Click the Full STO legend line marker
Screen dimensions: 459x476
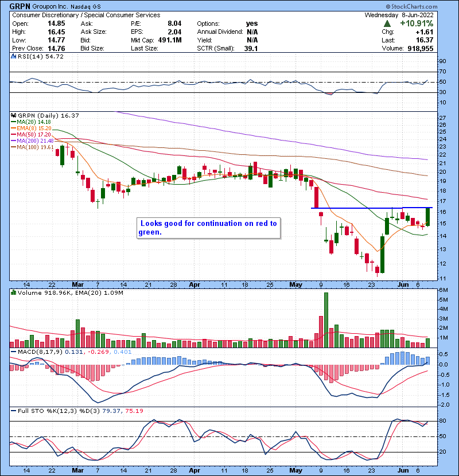coord(13,411)
